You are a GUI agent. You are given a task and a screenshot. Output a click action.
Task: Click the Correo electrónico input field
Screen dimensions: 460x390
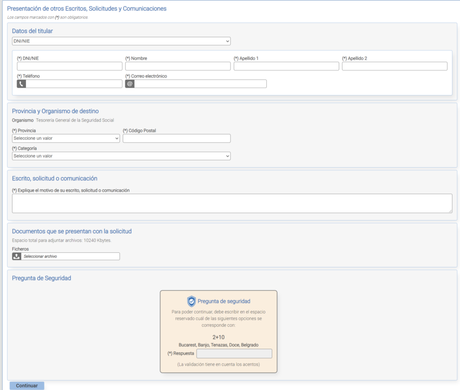pyautogui.click(x=200, y=84)
